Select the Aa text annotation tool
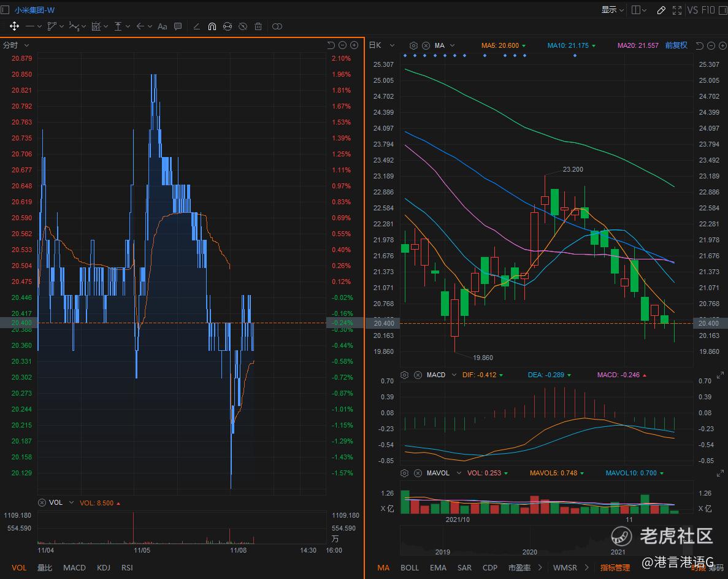Image resolution: width=728 pixels, height=579 pixels. (163, 26)
